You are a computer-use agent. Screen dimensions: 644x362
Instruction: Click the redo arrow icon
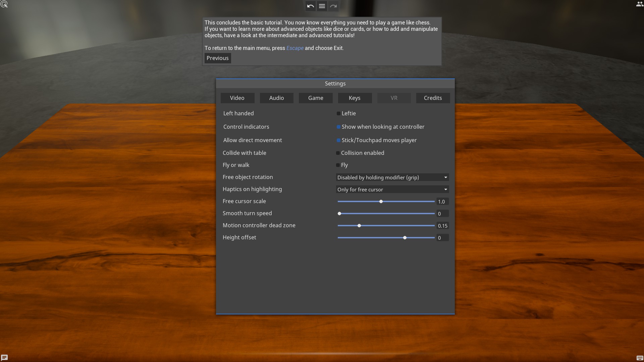point(333,6)
